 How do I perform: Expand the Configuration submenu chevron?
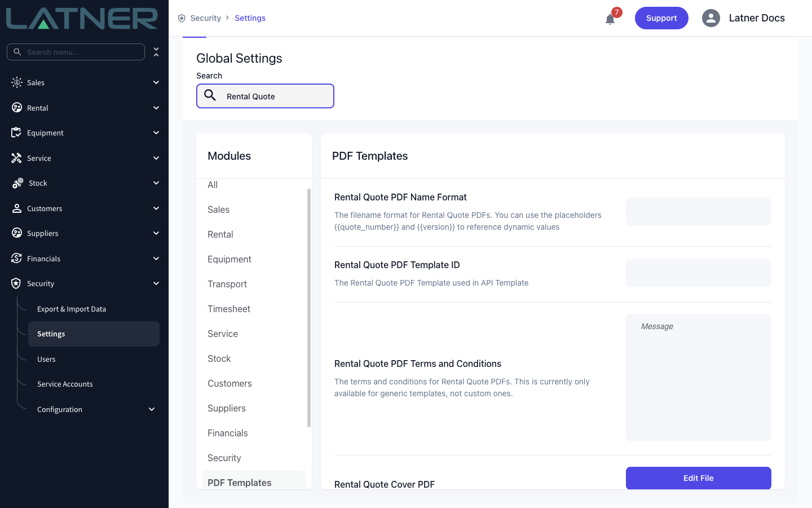152,409
